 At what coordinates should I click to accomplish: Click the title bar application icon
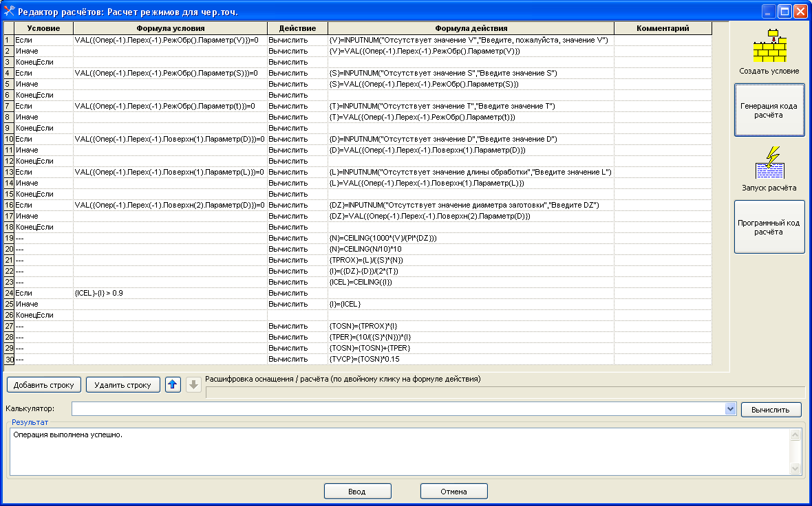coord(9,11)
